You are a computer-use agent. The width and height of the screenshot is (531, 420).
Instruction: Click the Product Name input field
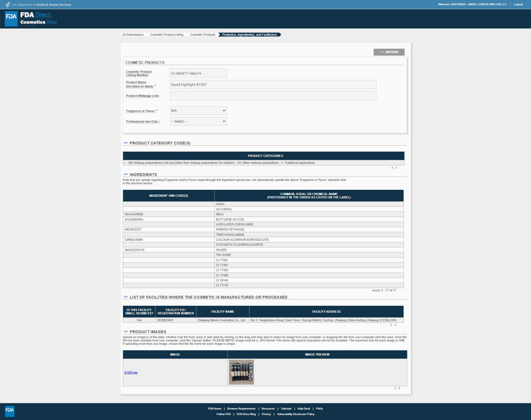click(x=273, y=85)
